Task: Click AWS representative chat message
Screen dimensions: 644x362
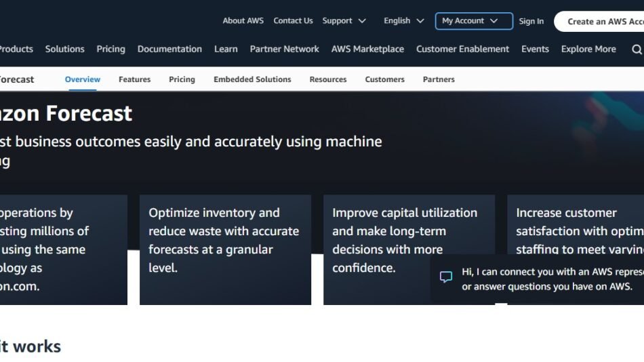Action: coord(552,279)
